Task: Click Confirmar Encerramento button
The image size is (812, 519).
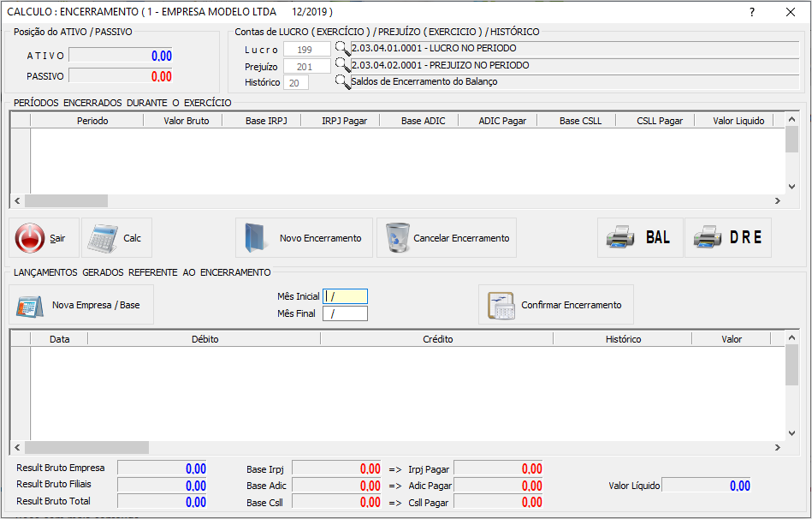Action: click(556, 305)
